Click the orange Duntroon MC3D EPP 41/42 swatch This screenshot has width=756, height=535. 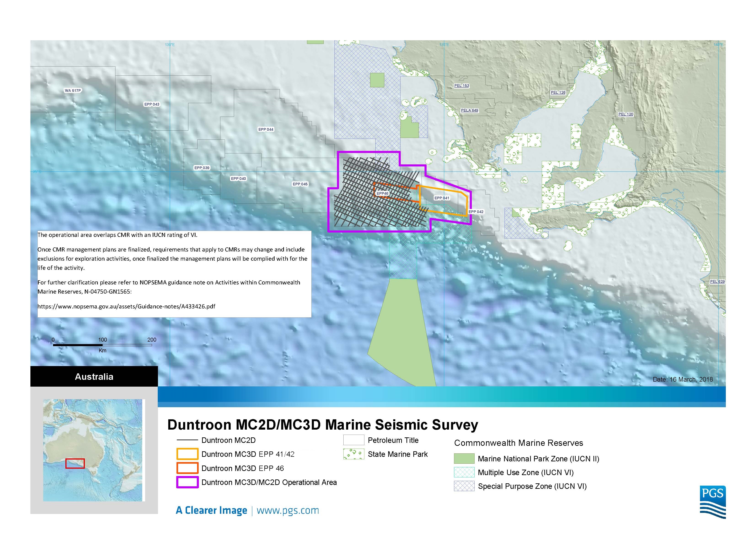pyautogui.click(x=187, y=454)
